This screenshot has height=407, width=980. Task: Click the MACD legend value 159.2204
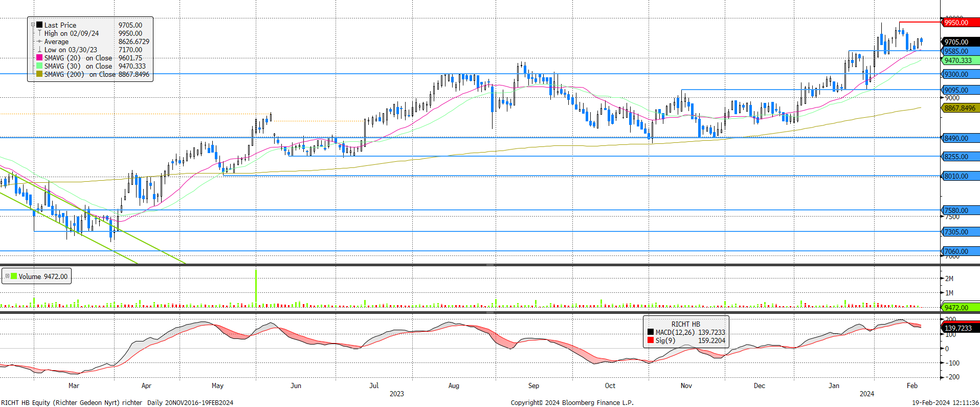click(712, 340)
